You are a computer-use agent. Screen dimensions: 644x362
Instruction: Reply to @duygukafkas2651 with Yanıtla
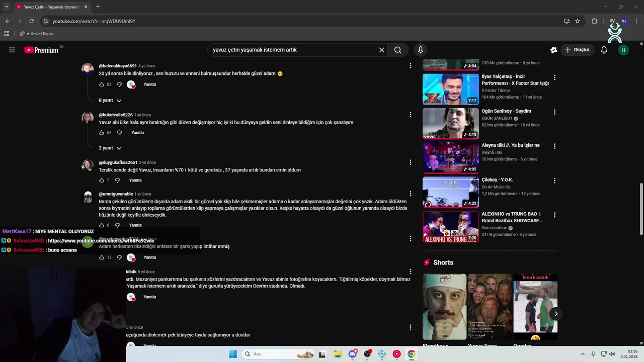pyautogui.click(x=135, y=180)
